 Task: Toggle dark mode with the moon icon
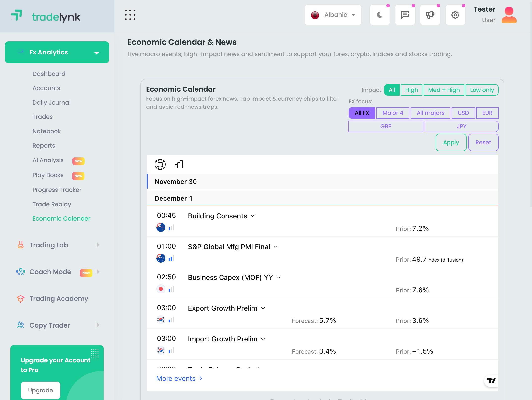tap(380, 15)
